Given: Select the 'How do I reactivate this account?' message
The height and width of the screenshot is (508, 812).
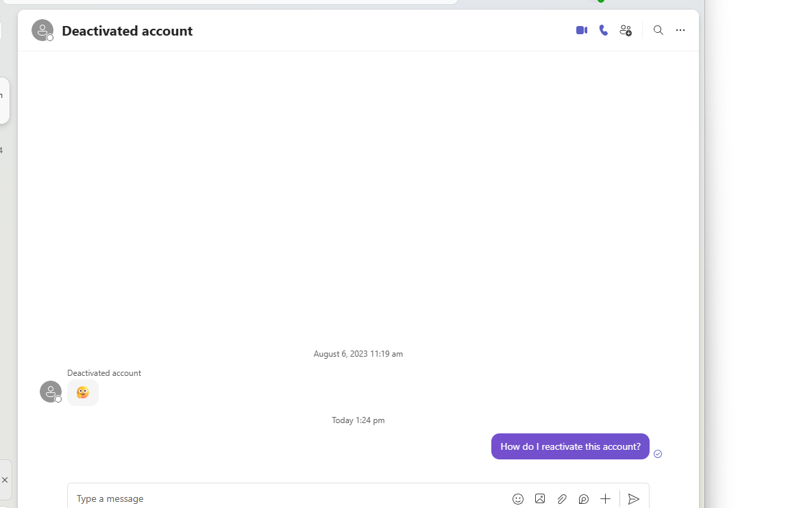Looking at the screenshot, I should (570, 446).
